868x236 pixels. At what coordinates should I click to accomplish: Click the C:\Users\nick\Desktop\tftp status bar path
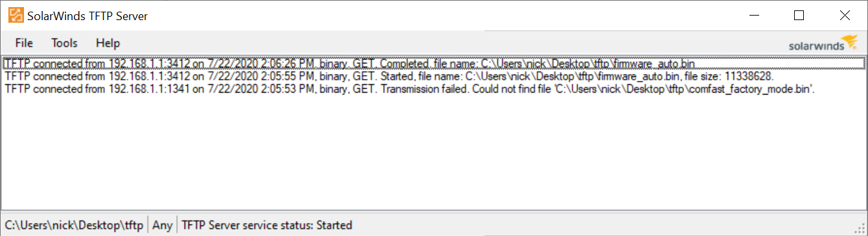coord(74,226)
